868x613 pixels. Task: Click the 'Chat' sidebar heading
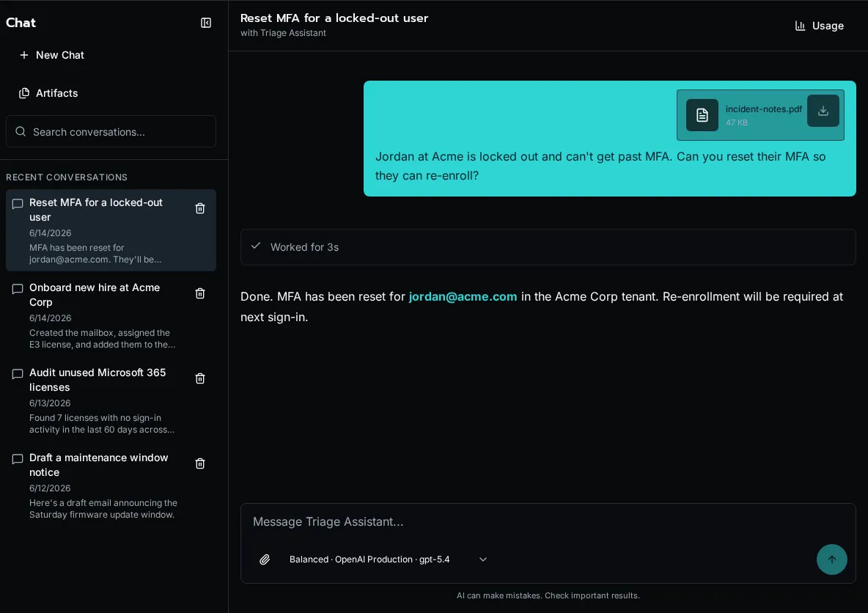coord(21,23)
